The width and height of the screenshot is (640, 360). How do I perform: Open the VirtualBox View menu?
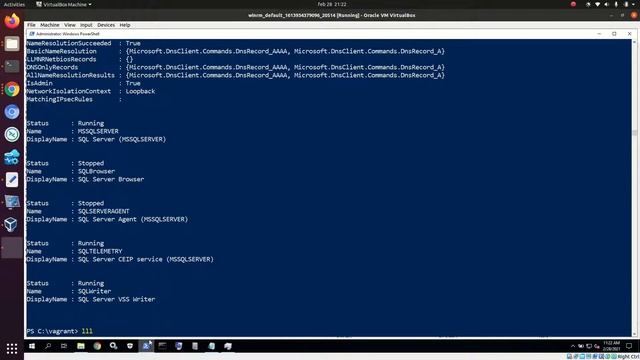[70, 25]
